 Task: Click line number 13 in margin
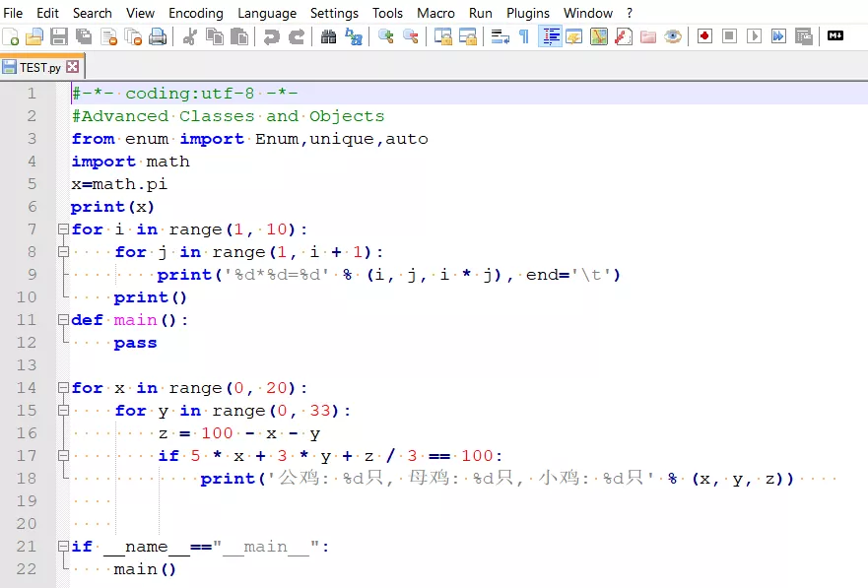point(27,365)
